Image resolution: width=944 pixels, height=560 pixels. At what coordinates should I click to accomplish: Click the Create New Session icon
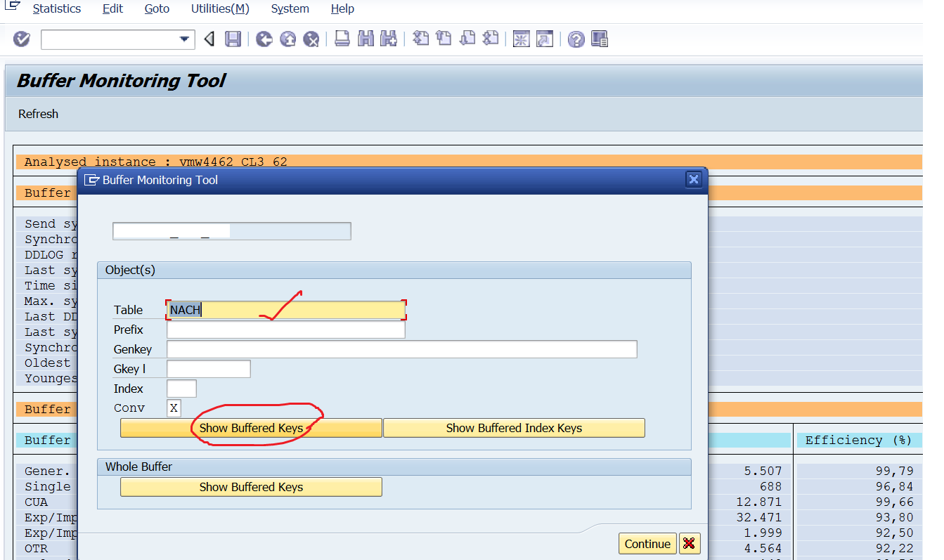click(521, 39)
